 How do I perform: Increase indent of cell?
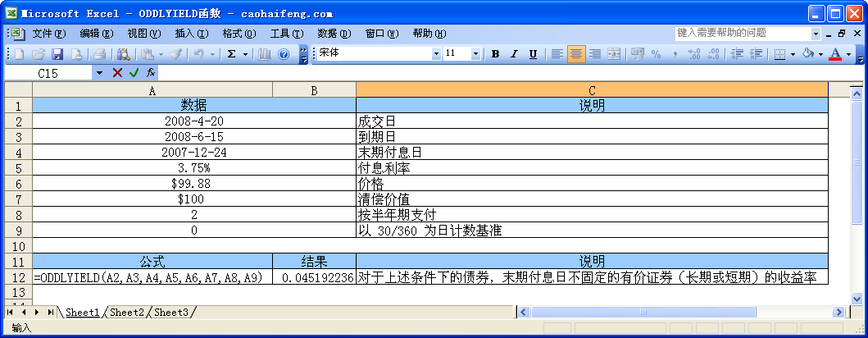click(x=756, y=54)
